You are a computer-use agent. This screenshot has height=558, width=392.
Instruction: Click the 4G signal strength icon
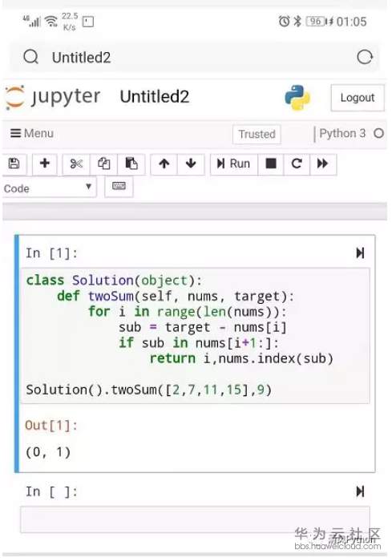point(32,21)
